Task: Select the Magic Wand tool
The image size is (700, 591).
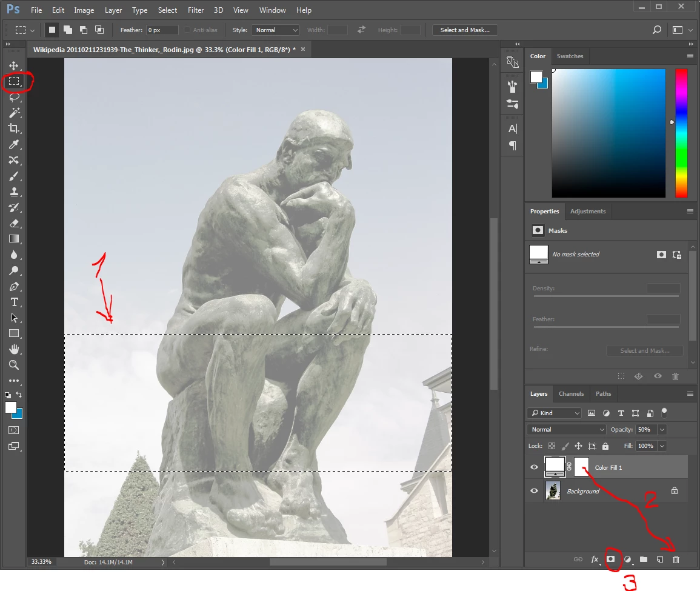Action: pos(14,113)
